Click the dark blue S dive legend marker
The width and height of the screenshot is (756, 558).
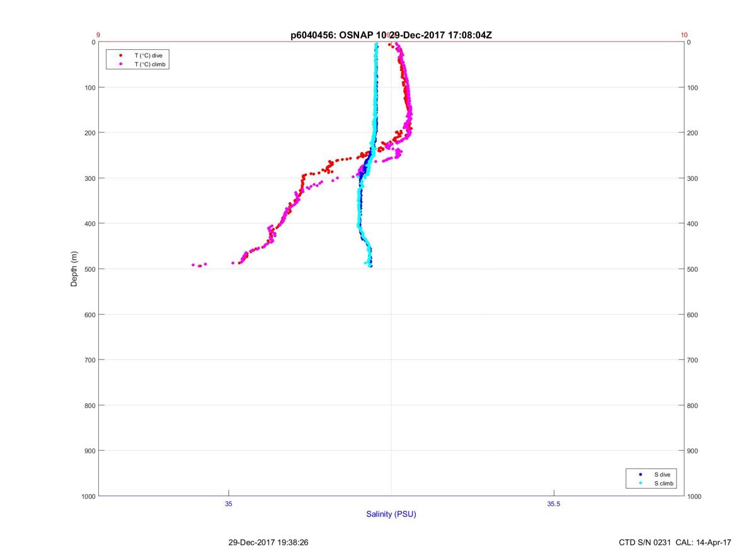pyautogui.click(x=640, y=474)
